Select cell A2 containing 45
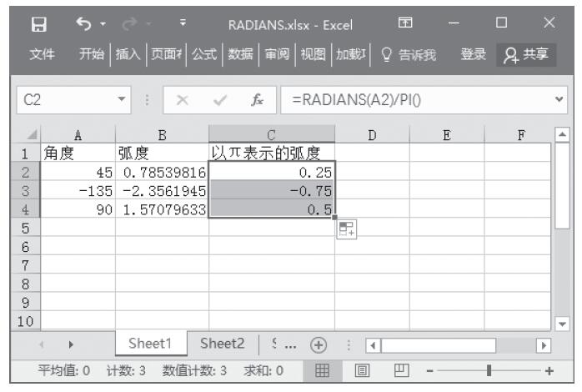 (x=78, y=173)
